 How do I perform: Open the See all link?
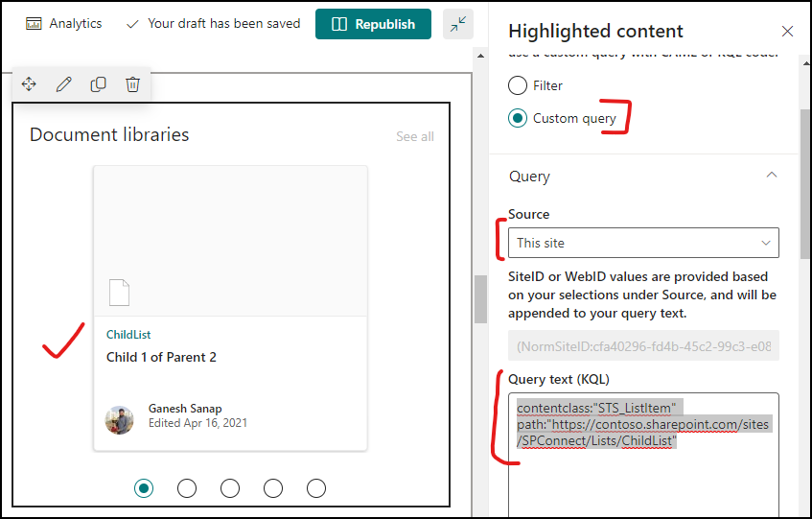pyautogui.click(x=415, y=137)
